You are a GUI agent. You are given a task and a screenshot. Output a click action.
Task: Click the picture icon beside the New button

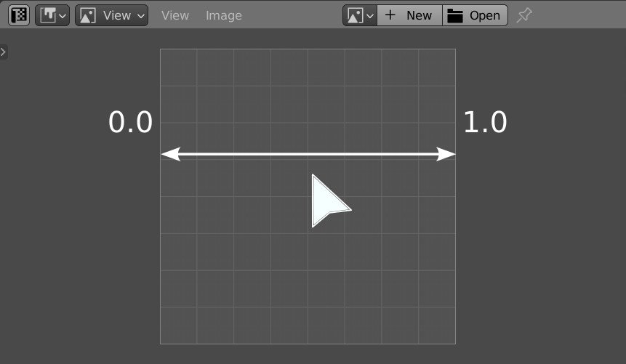354,15
